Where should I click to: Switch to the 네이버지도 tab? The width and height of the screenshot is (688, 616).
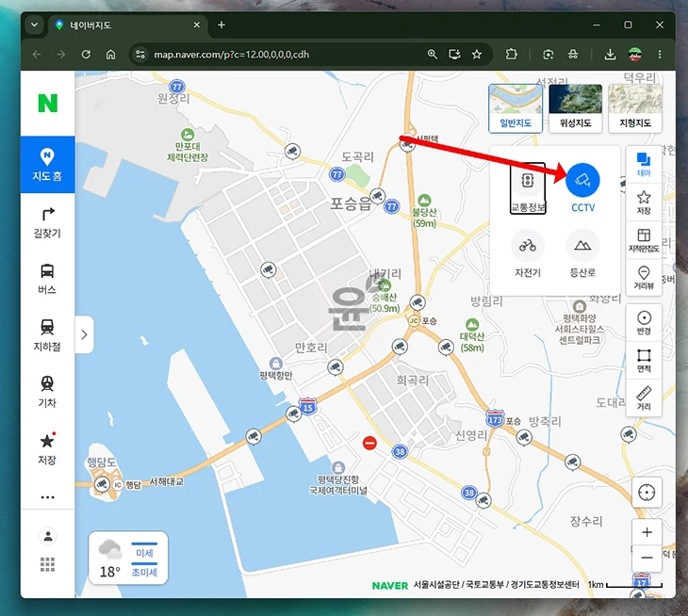[x=127, y=25]
